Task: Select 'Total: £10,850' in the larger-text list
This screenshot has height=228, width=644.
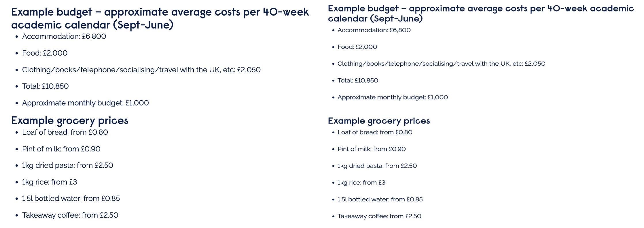Action: point(45,86)
